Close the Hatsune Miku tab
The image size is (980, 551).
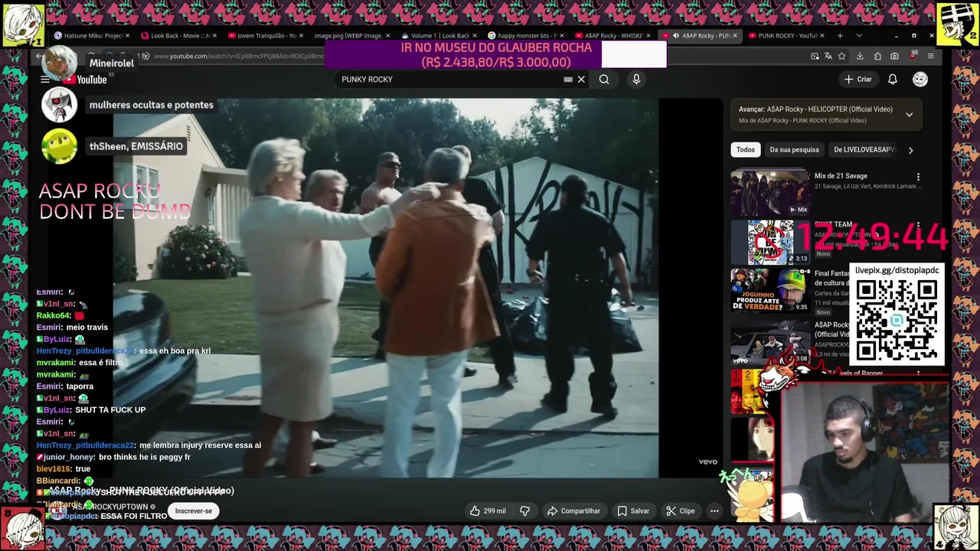pos(127,35)
